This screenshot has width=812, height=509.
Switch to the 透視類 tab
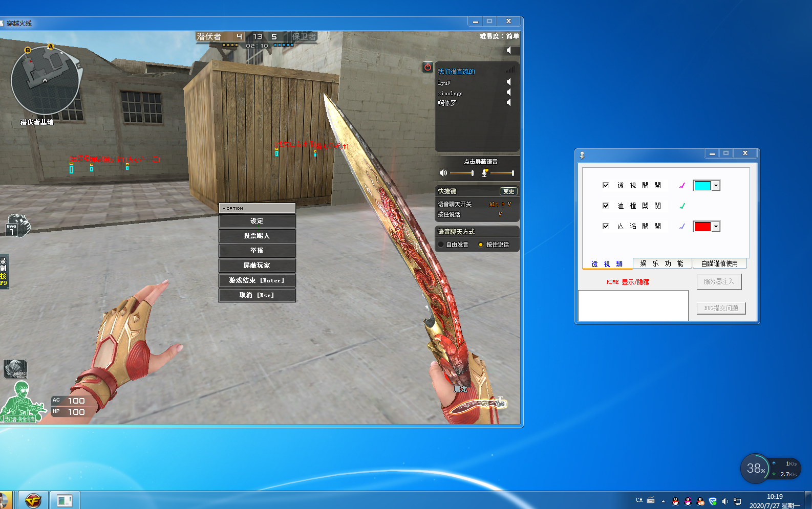point(607,264)
